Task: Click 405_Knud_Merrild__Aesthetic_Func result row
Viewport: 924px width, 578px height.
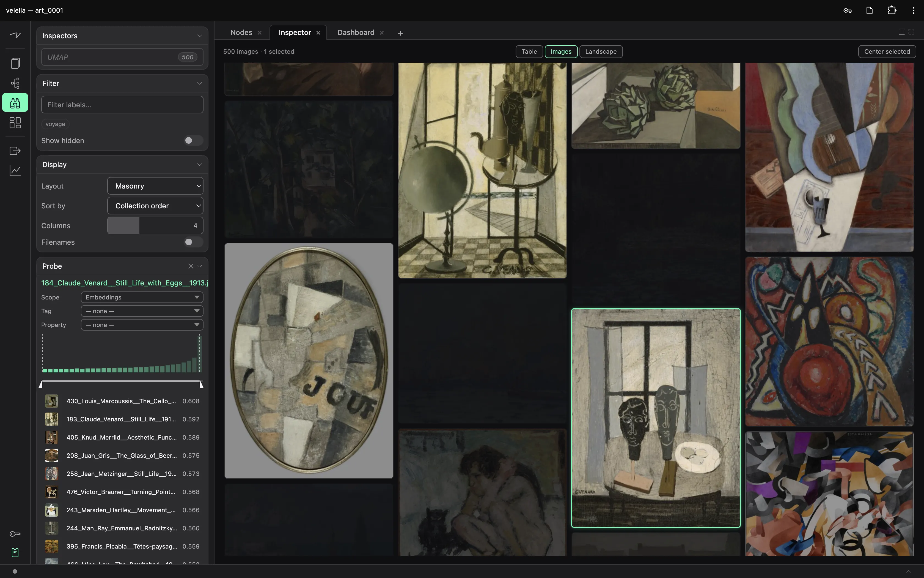Action: tap(122, 437)
